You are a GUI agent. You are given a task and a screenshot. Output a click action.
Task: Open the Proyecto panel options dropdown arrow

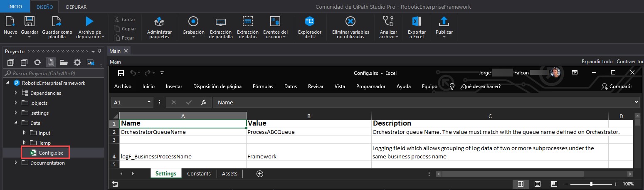click(92, 52)
